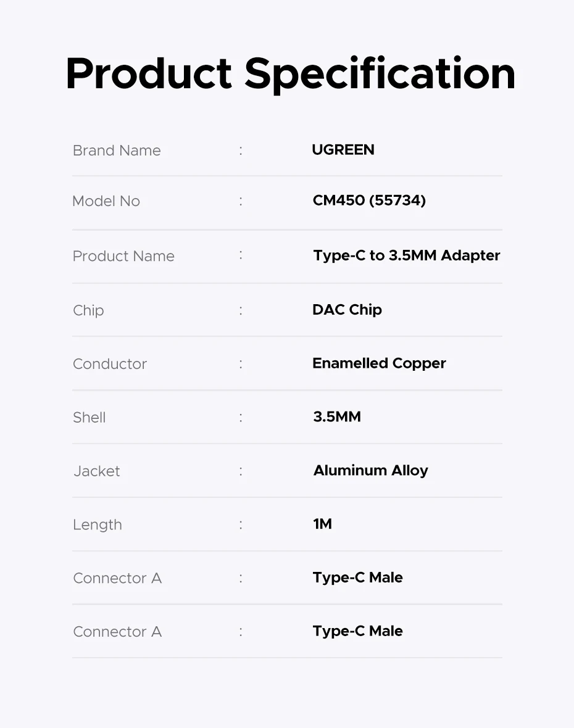Select the Shell label
The image size is (574, 728).
pos(89,418)
